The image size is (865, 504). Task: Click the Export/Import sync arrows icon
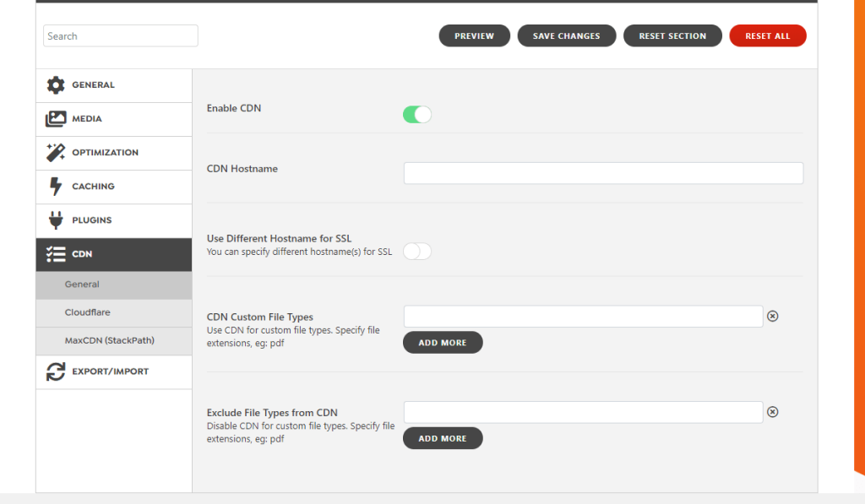56,371
